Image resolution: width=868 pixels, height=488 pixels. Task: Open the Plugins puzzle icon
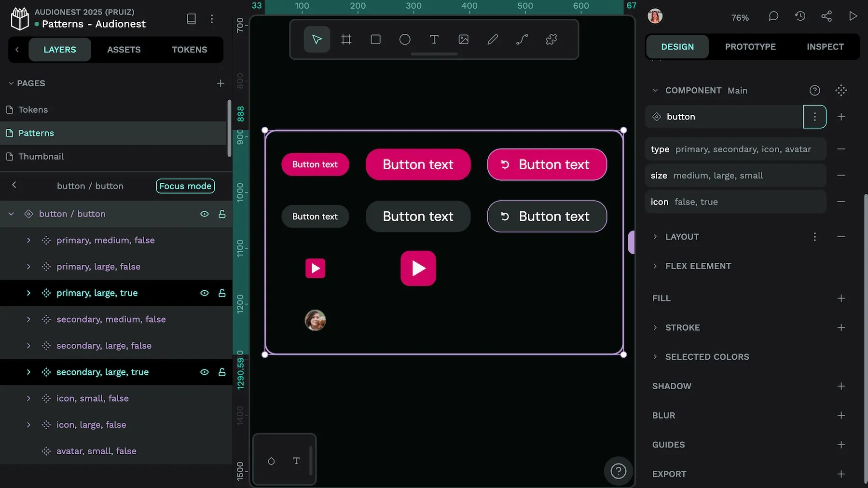[551, 40]
